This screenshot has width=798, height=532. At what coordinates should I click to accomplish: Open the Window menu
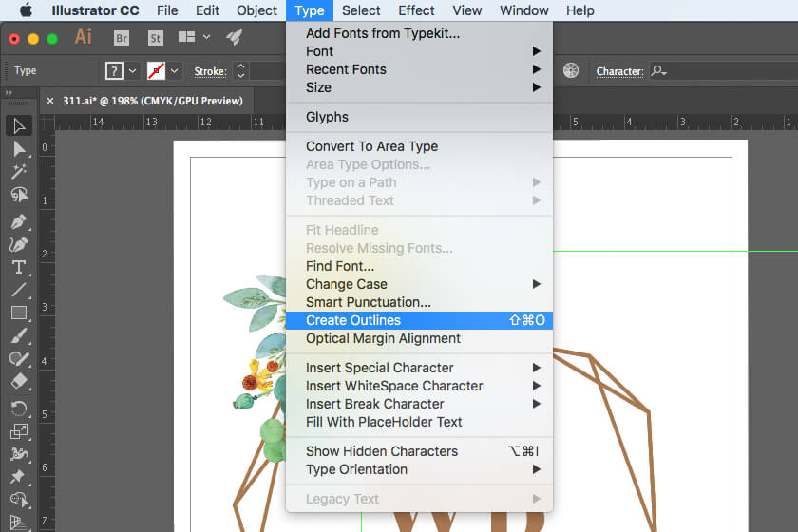click(523, 10)
